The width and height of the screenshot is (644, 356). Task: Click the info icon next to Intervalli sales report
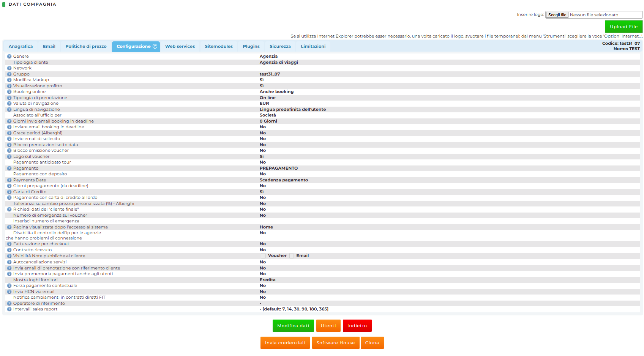point(9,309)
